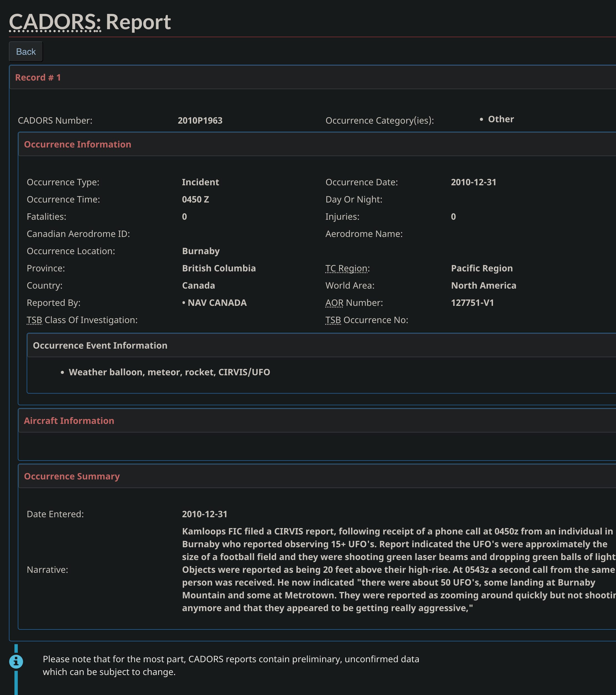Image resolution: width=616 pixels, height=695 pixels.
Task: Click the preliminary data notice text
Action: [x=231, y=666]
